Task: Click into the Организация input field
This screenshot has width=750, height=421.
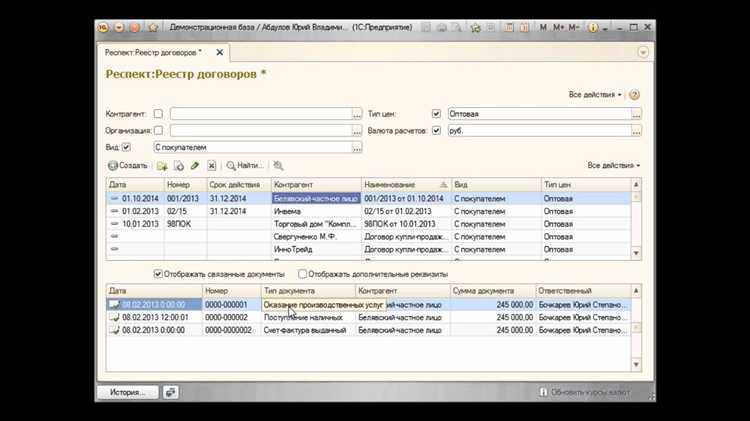Action: pyautogui.click(x=261, y=130)
